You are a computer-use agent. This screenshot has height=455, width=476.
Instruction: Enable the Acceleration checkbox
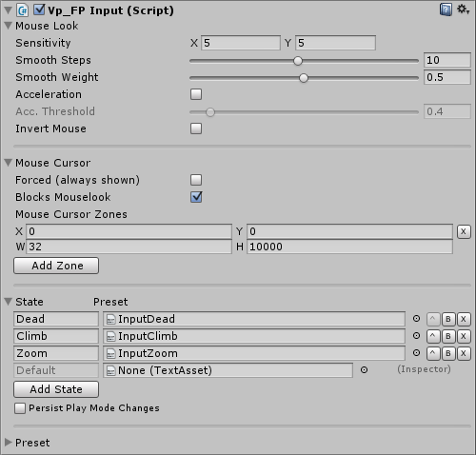click(196, 94)
